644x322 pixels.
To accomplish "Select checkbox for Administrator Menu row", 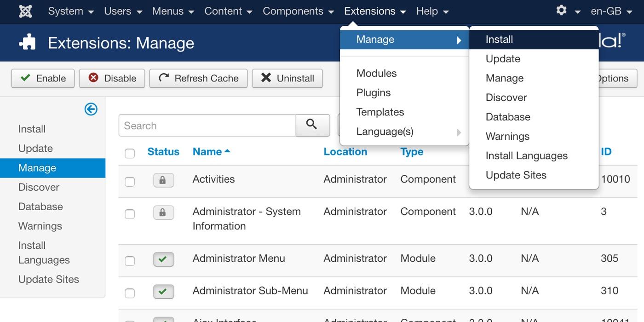I will [x=130, y=261].
